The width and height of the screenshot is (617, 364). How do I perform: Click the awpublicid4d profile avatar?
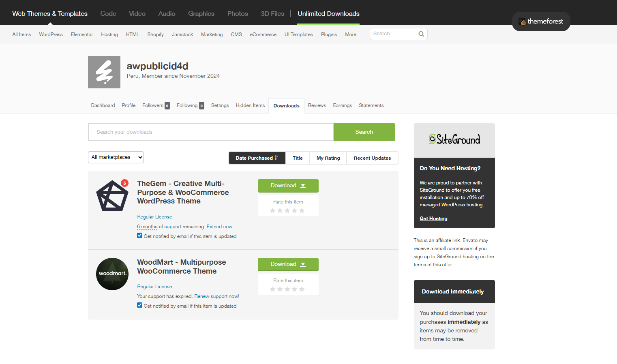pos(104,72)
